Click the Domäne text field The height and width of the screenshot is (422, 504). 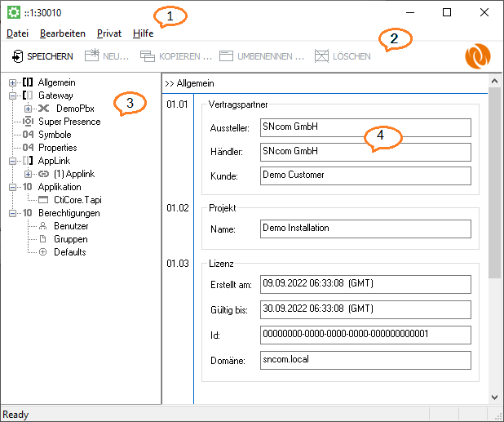click(x=365, y=360)
